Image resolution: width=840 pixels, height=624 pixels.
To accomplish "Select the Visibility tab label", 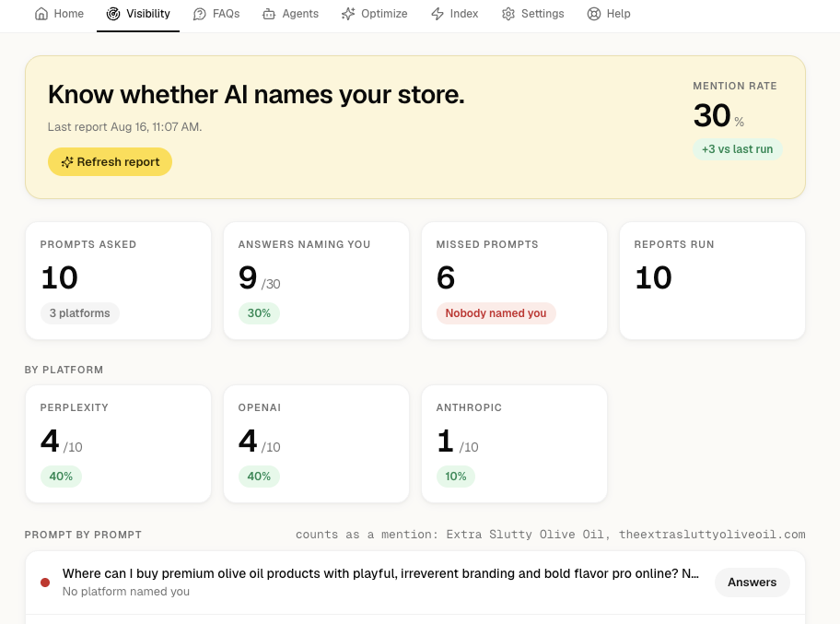I will (148, 14).
